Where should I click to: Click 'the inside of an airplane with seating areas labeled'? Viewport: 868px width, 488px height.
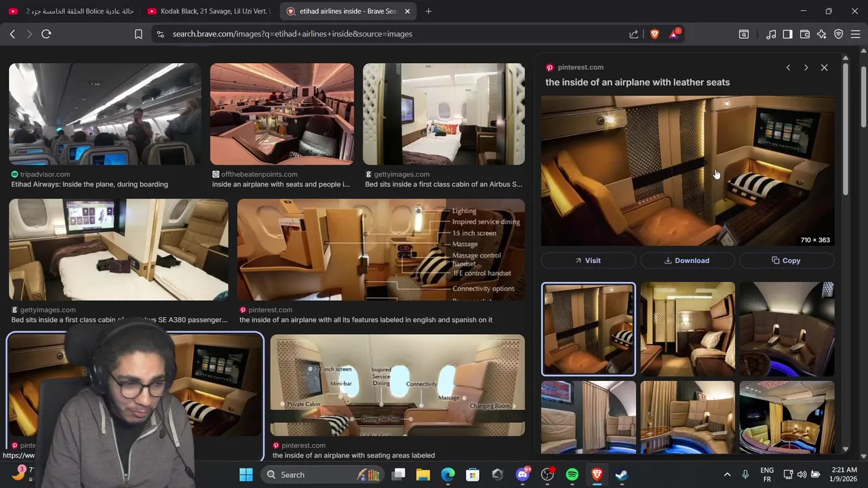tap(353, 455)
